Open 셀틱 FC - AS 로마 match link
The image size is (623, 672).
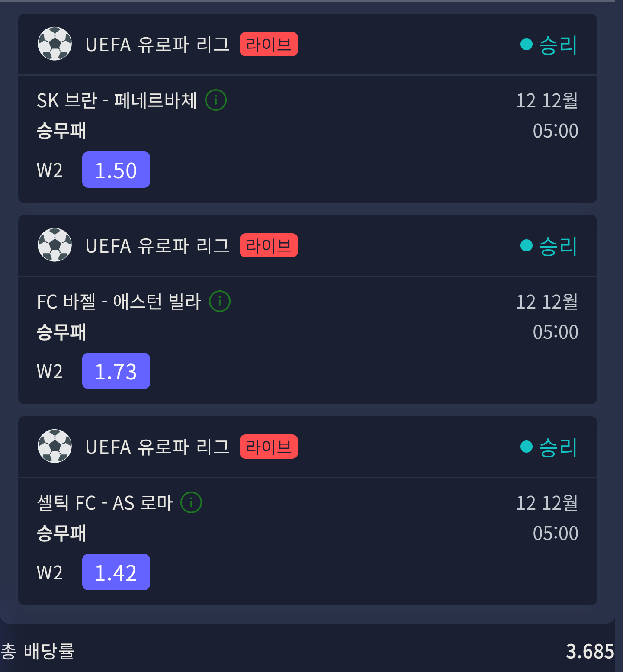tap(105, 503)
